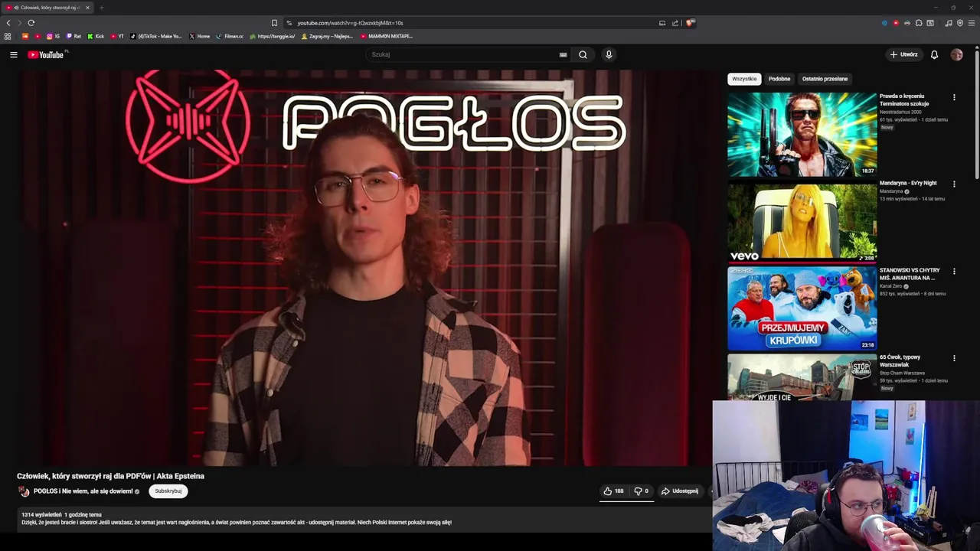The image size is (980, 551).
Task: Click the Utwórz create button
Action: tap(903, 54)
